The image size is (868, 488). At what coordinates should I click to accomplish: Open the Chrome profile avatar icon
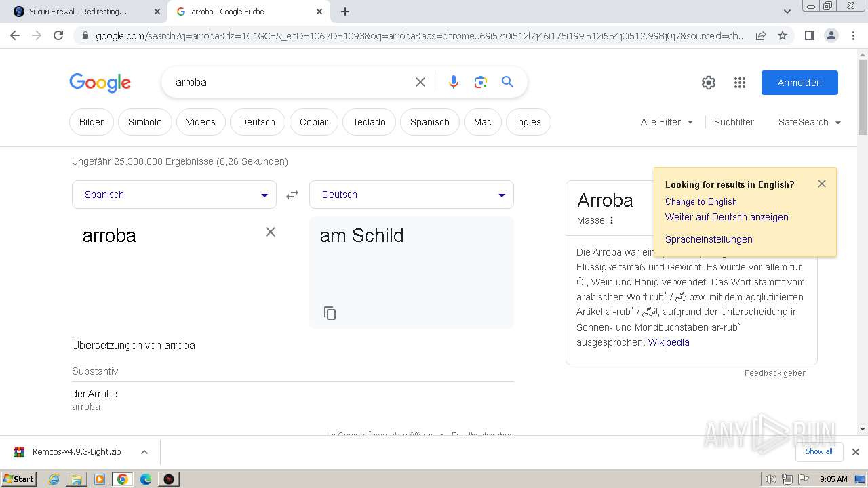tap(831, 35)
